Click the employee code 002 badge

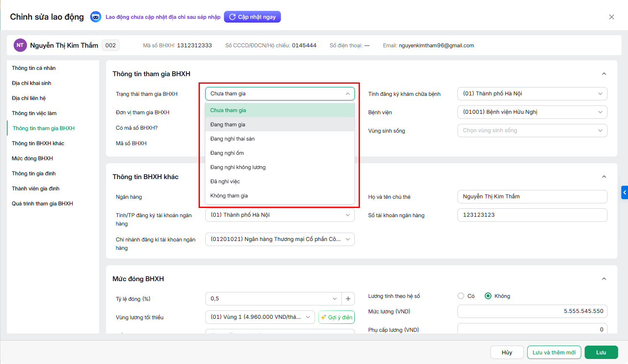click(111, 45)
